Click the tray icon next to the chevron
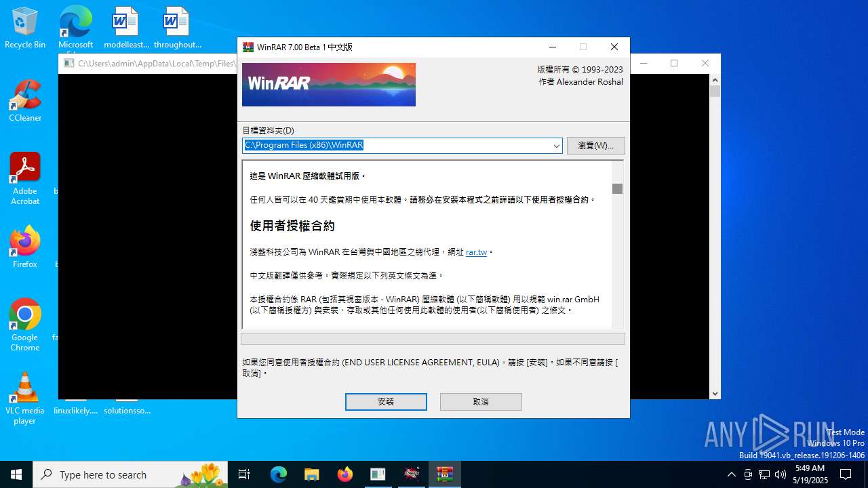This screenshot has height=488, width=868. coord(748,474)
